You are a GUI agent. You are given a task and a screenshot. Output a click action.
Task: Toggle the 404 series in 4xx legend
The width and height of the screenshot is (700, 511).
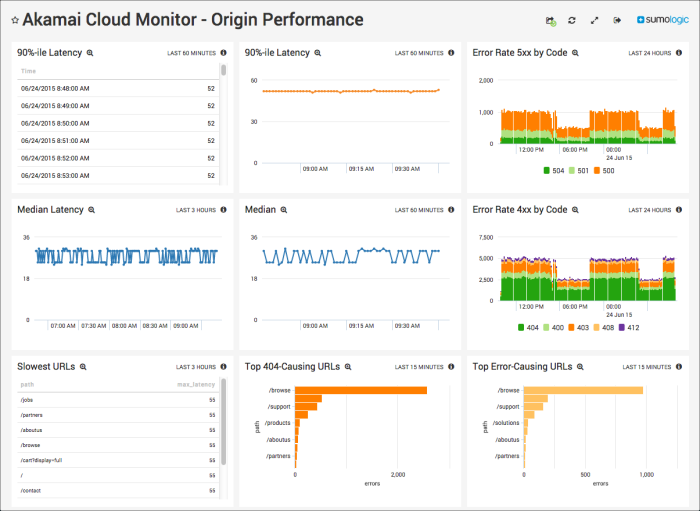pyautogui.click(x=525, y=327)
